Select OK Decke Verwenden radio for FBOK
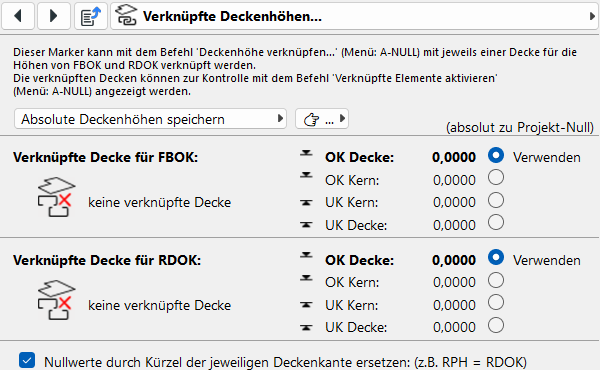This screenshot has height=370, width=600. click(x=496, y=155)
